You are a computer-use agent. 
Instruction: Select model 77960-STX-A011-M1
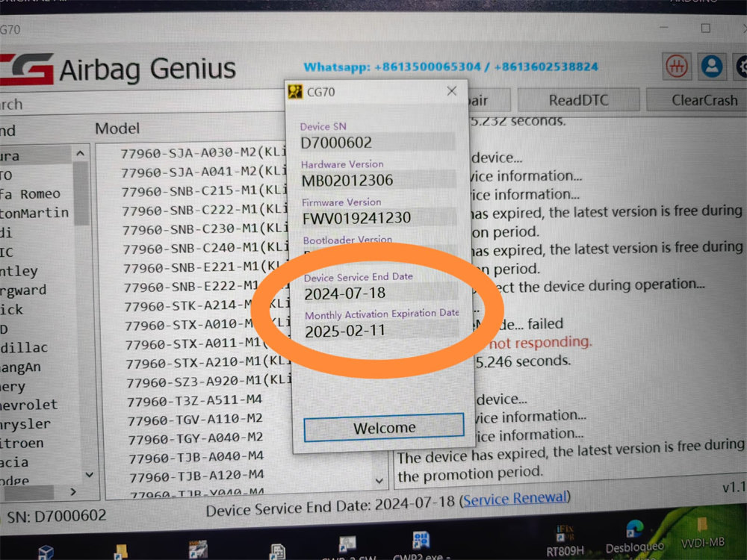pyautogui.click(x=193, y=343)
